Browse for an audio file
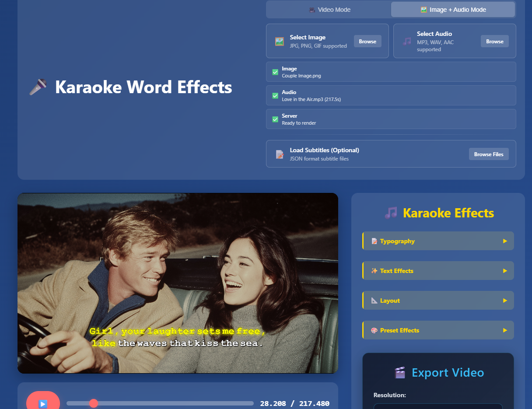 (x=495, y=41)
